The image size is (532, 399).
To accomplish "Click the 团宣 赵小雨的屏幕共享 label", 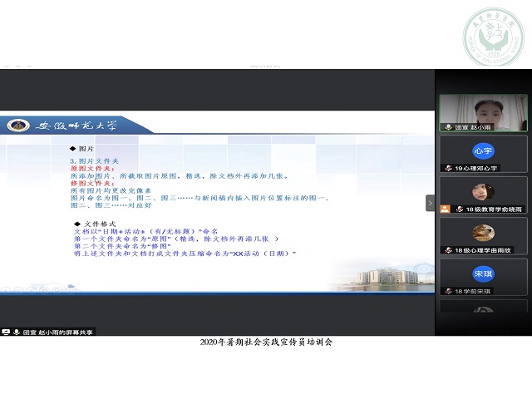I will point(58,331).
